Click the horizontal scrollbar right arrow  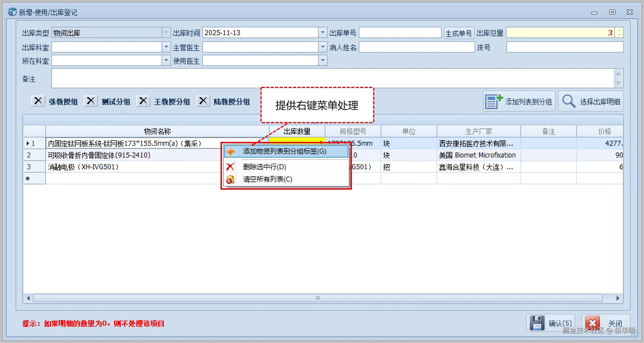(x=618, y=298)
